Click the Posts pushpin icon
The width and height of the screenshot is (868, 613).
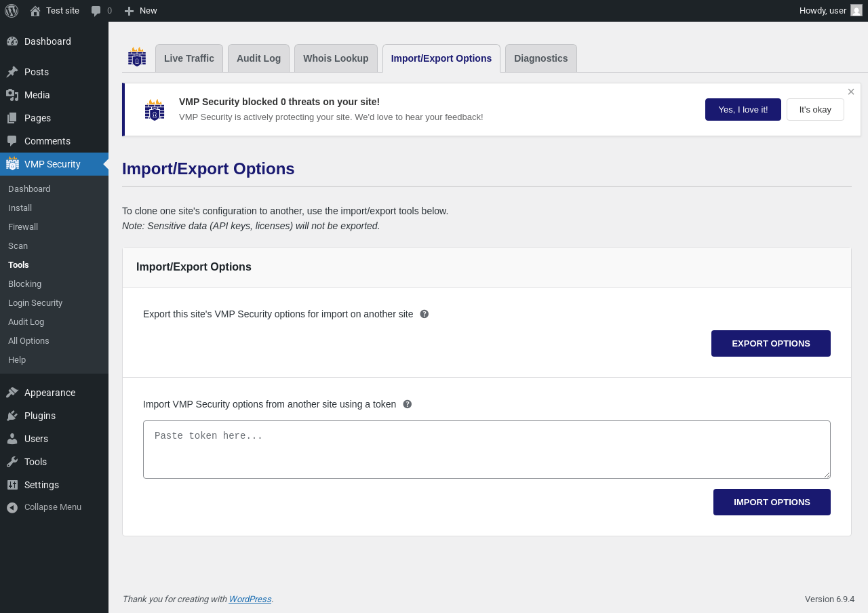coord(12,72)
